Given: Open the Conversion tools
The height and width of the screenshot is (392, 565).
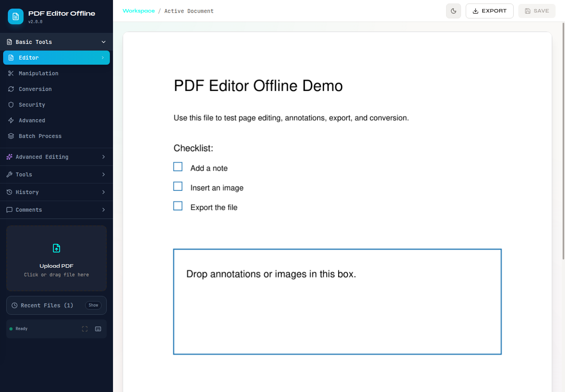Looking at the screenshot, I should click(x=56, y=89).
